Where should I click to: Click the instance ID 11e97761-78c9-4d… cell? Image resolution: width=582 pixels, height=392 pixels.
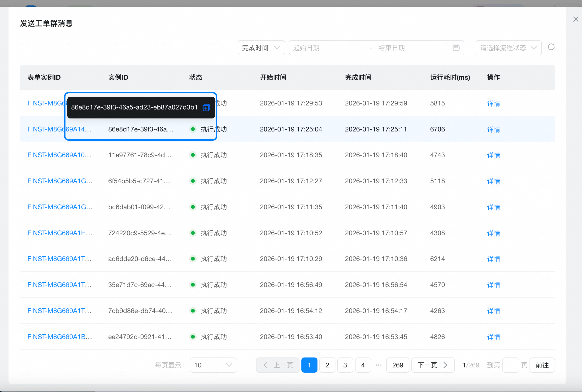click(140, 155)
